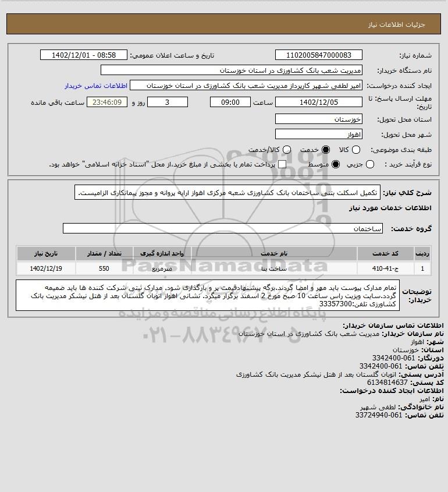Click the public announcement date field
This screenshot has width=448, height=492.
coord(84,55)
